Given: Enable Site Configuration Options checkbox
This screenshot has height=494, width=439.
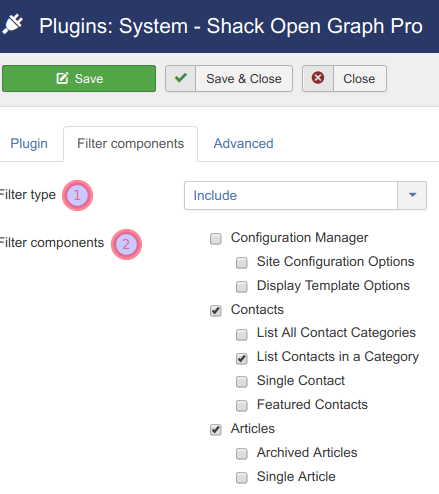Looking at the screenshot, I should pyautogui.click(x=242, y=263).
